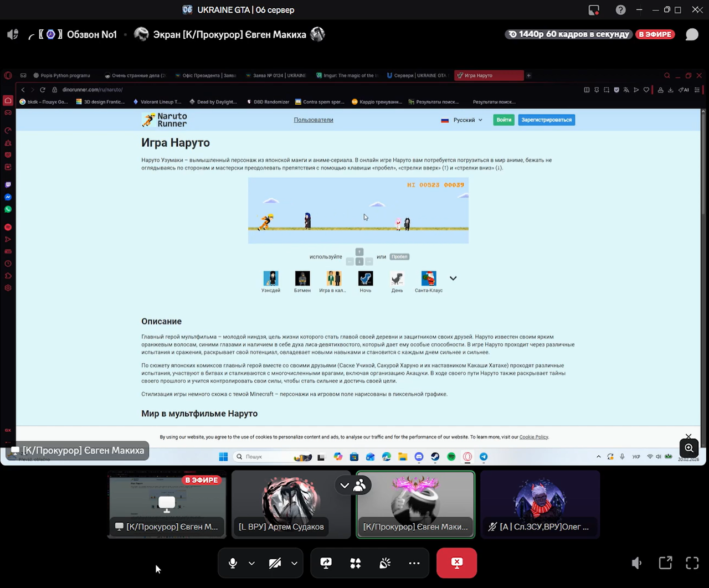This screenshot has height=588, width=709.
Task: Select Євген Макиха's green-outlined participant tile
Action: [415, 504]
